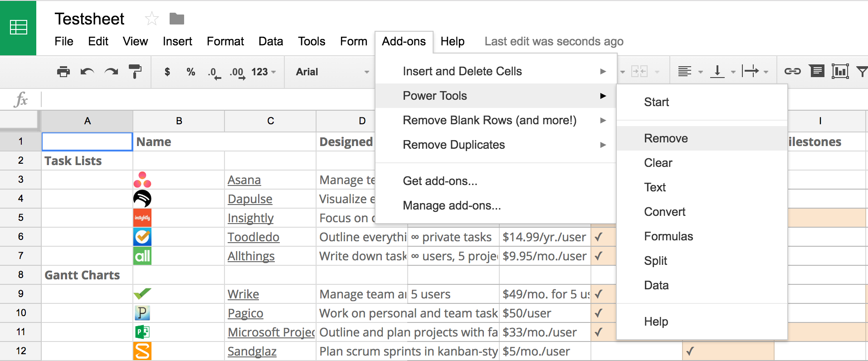
Task: Click the redo arrow icon
Action: pos(111,72)
